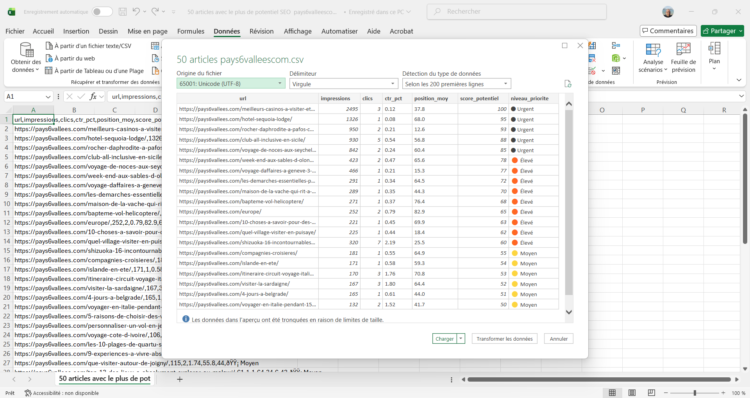Open the Formules tab
The height and width of the screenshot is (398, 750).
(x=190, y=31)
